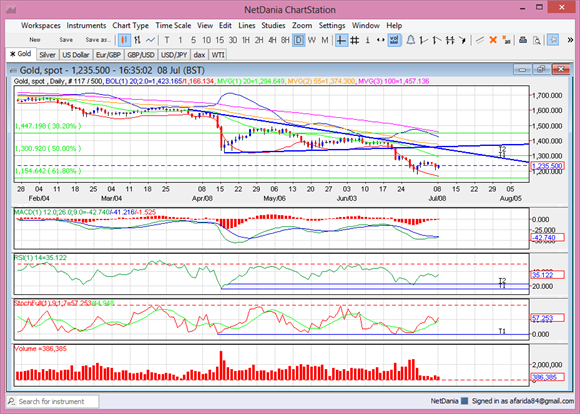The image size is (580, 414).
Task: Switch to tick (T) time scale
Action: pos(167,40)
